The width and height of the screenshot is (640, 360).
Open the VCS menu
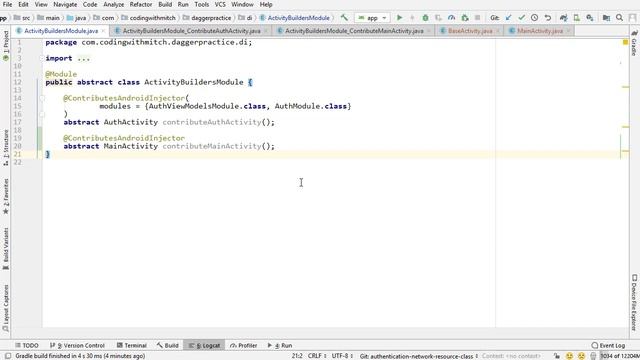pyautogui.click(x=220, y=4)
